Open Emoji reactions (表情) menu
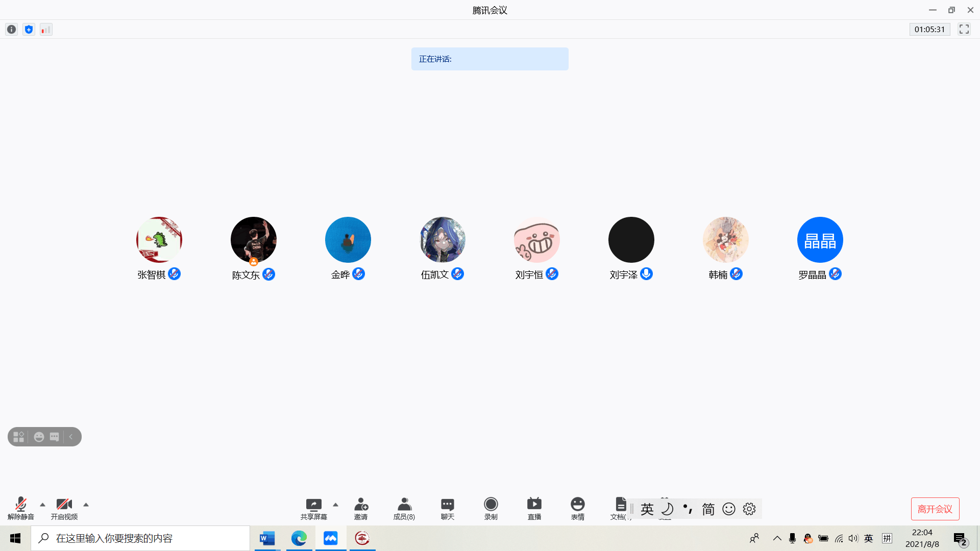 point(577,508)
